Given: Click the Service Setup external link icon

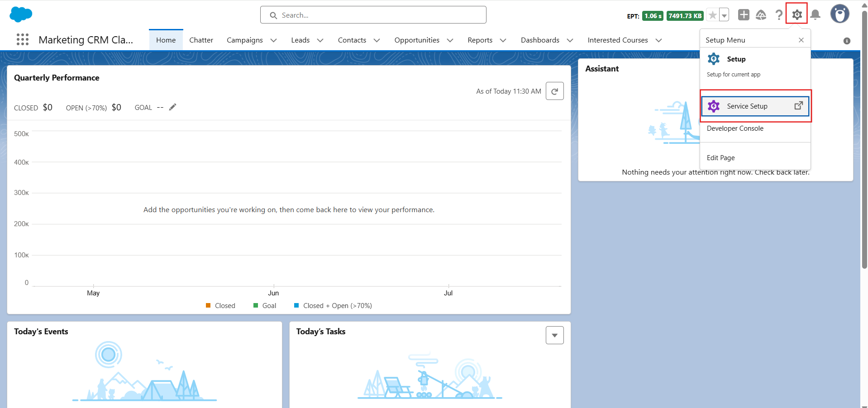Looking at the screenshot, I should (799, 105).
